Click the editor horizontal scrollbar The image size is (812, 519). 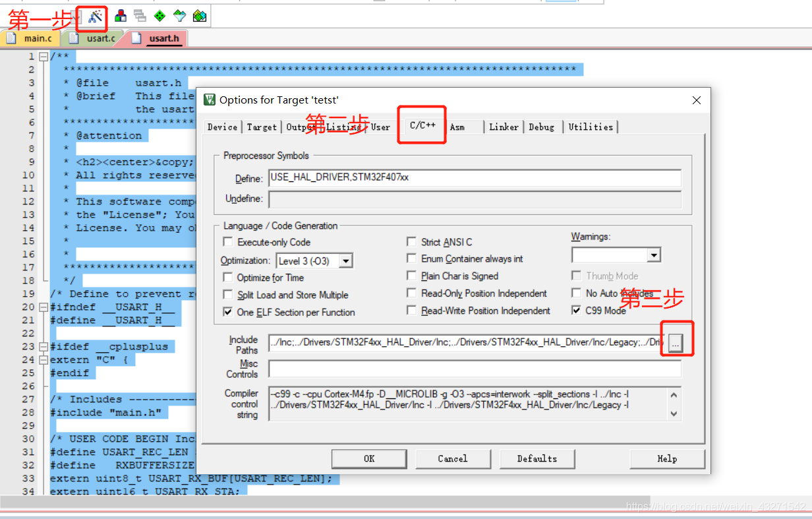click(325, 502)
